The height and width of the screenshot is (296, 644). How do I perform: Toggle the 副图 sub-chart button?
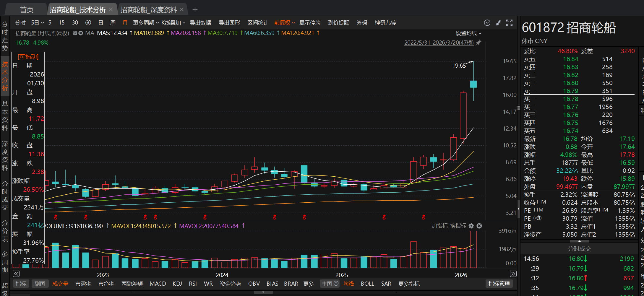click(x=40, y=284)
